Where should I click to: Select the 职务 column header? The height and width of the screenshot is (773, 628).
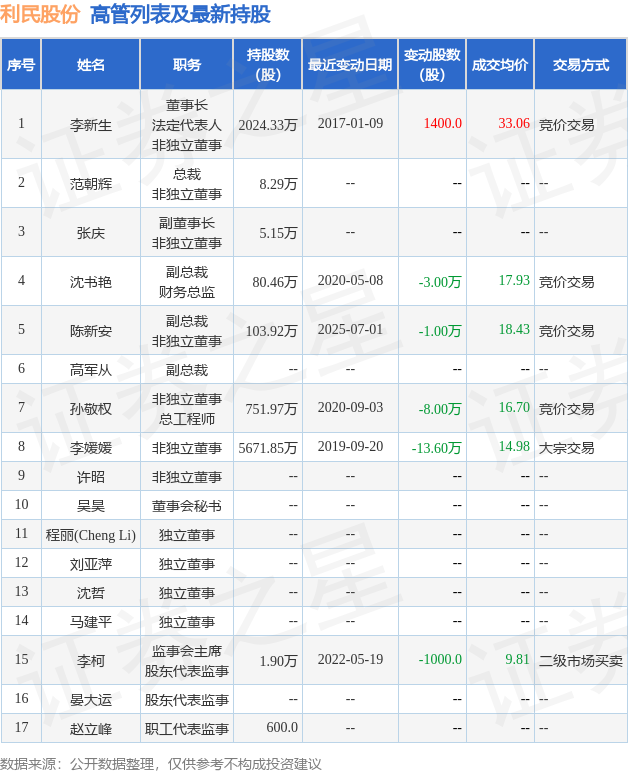tap(186, 65)
